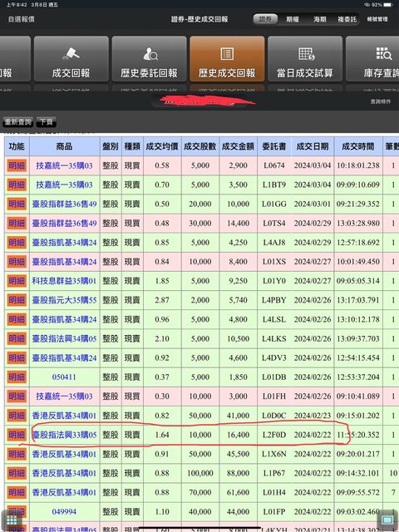Image resolution: width=399 pixels, height=532 pixels.
Task: Open product 臺股指元大35購55
Action: [65, 300]
